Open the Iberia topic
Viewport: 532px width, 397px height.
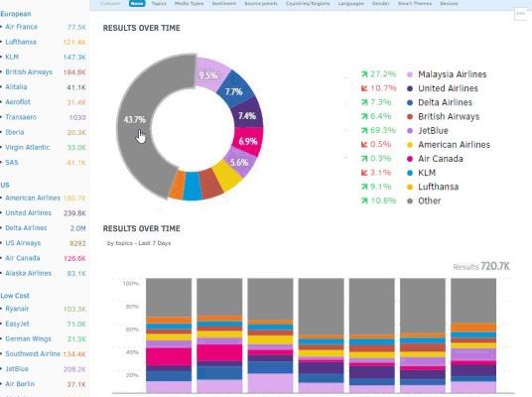coord(15,132)
